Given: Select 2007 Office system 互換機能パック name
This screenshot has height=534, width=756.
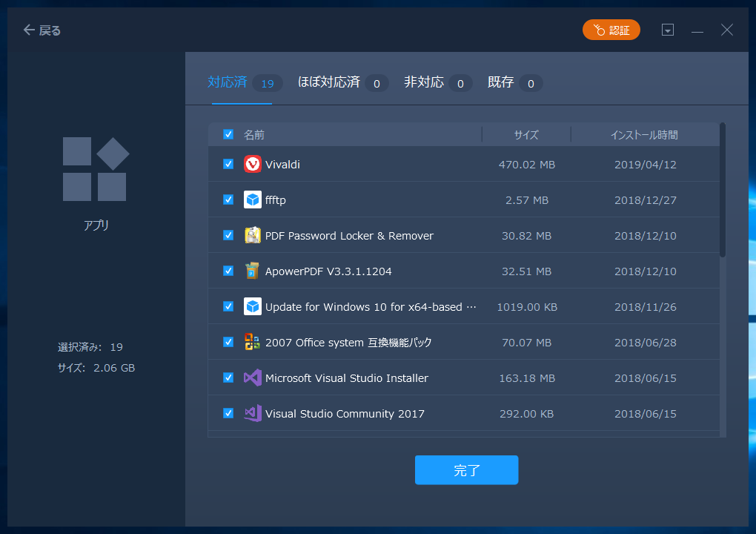Looking at the screenshot, I should click(x=348, y=343).
